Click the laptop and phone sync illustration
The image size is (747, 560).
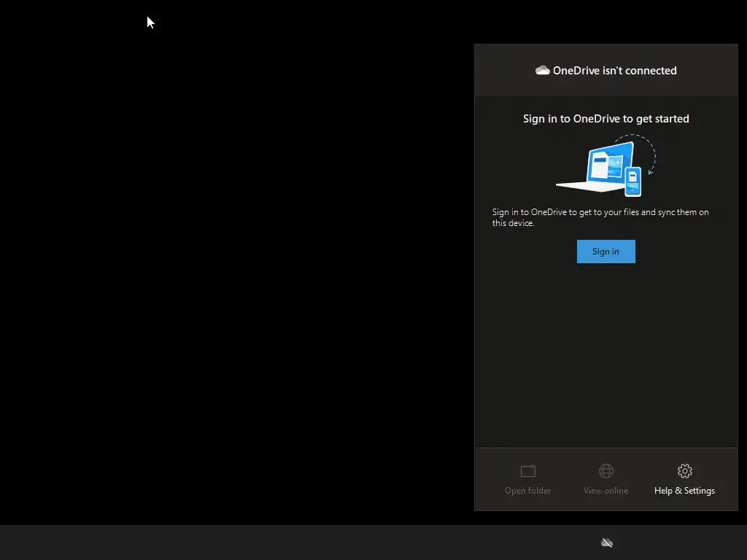(606, 166)
